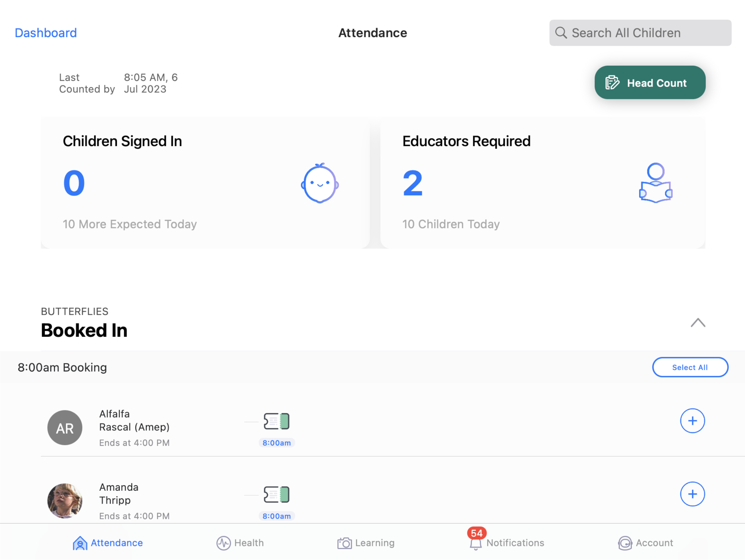Viewport: 745px width, 560px height.
Task: Open the Notifications tab showing 54 alerts
Action: 505,543
